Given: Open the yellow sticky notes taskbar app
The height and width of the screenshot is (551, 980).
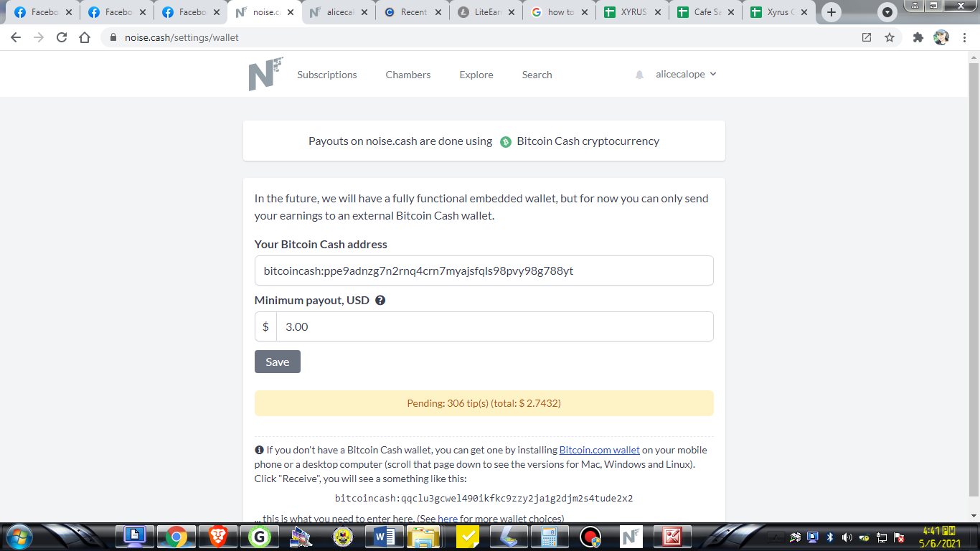Looking at the screenshot, I should click(467, 537).
